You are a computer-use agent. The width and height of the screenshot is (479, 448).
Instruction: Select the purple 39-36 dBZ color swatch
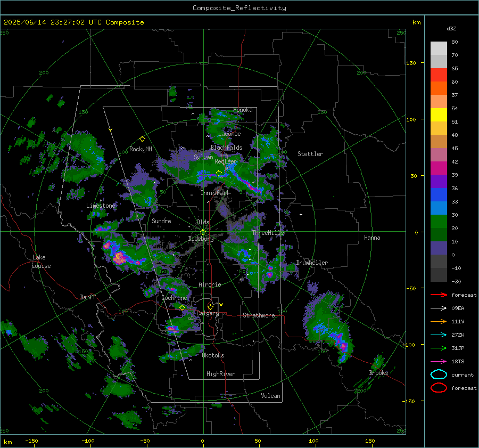[439, 182]
